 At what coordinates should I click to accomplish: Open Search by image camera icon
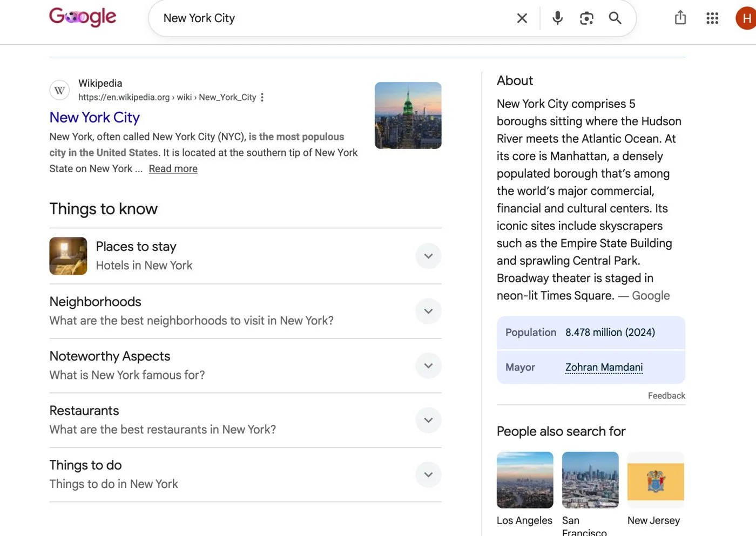586,18
